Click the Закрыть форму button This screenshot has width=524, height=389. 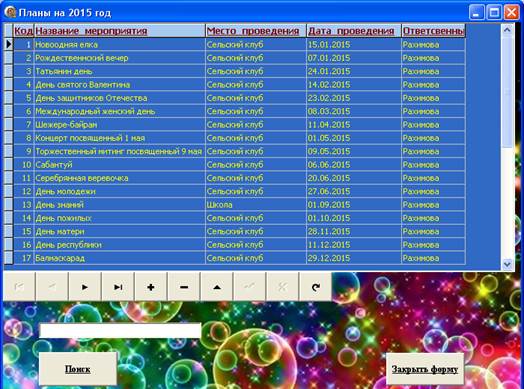coord(425,369)
